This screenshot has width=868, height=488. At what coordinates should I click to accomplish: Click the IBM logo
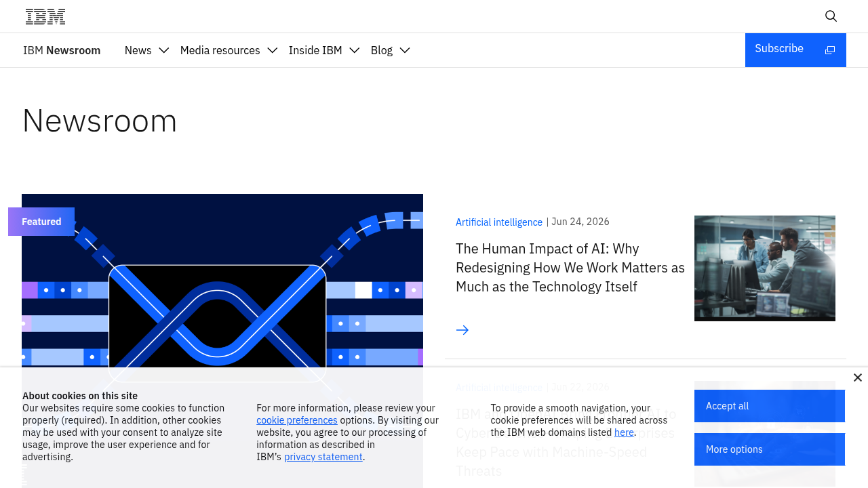point(45,16)
